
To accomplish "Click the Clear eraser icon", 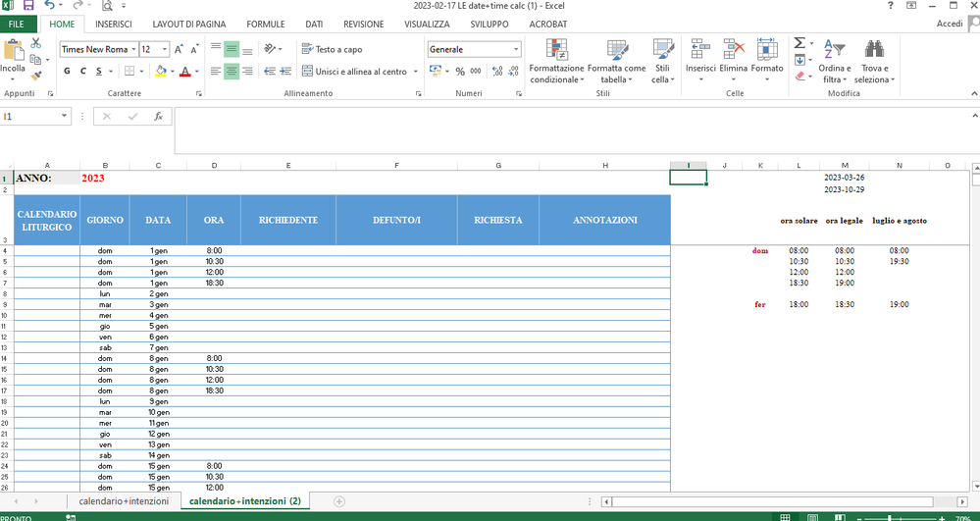I will (799, 76).
